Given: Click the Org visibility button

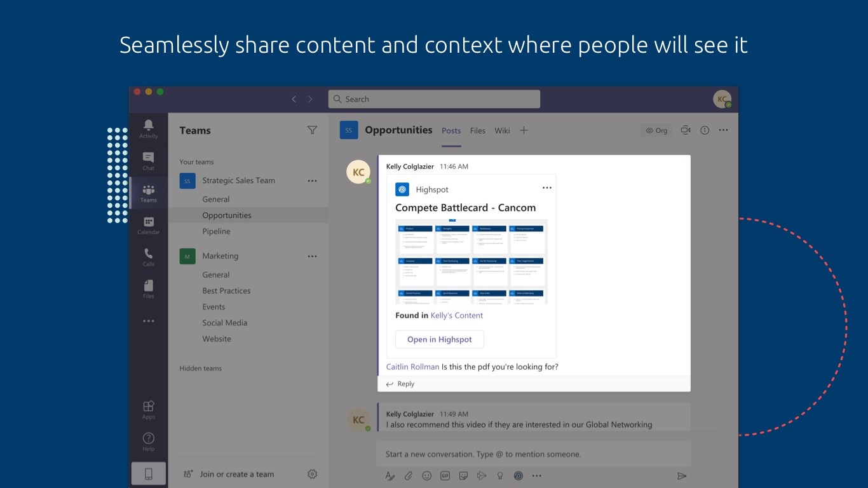Looking at the screenshot, I should 656,130.
